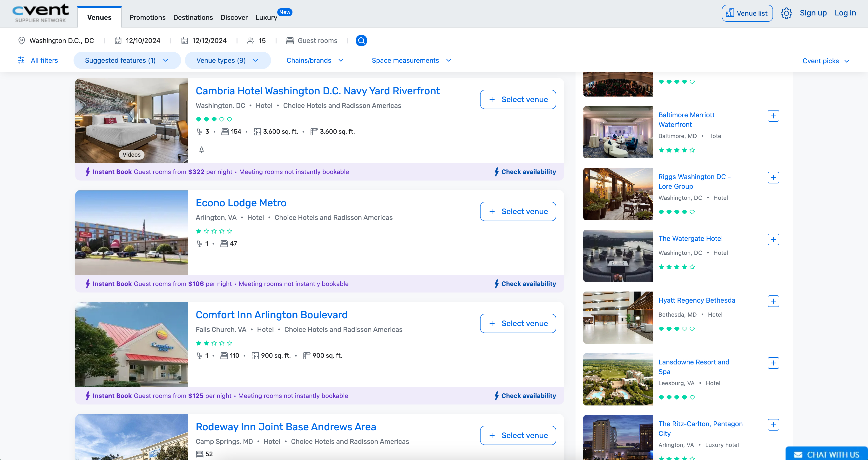Image resolution: width=868 pixels, height=460 pixels.
Task: Click calendar icon beside 12/10/2024
Action: 118,41
